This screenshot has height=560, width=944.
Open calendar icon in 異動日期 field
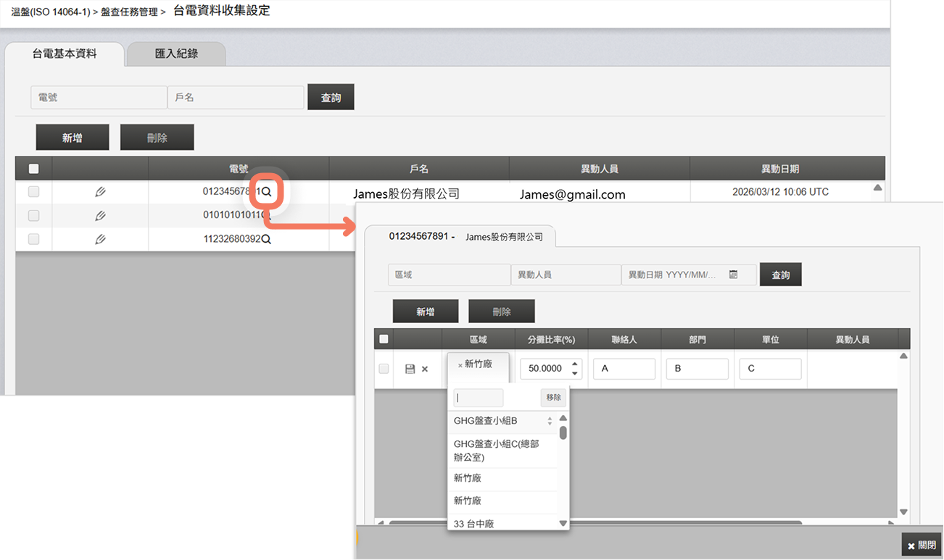coord(733,275)
